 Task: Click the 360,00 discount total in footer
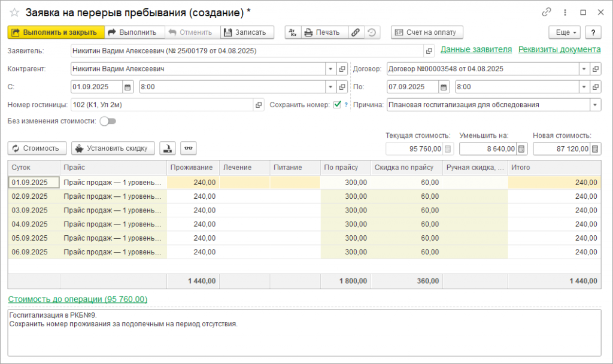[427, 281]
